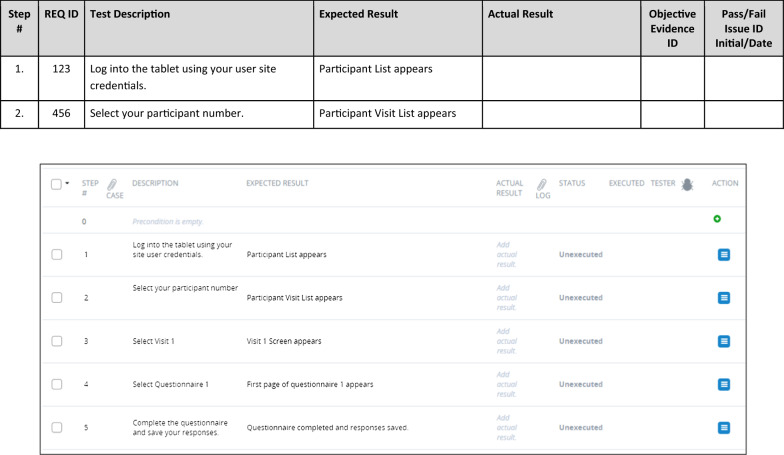784x455 pixels.
Task: Click the bug icon beside TESTER
Action: tap(687, 184)
